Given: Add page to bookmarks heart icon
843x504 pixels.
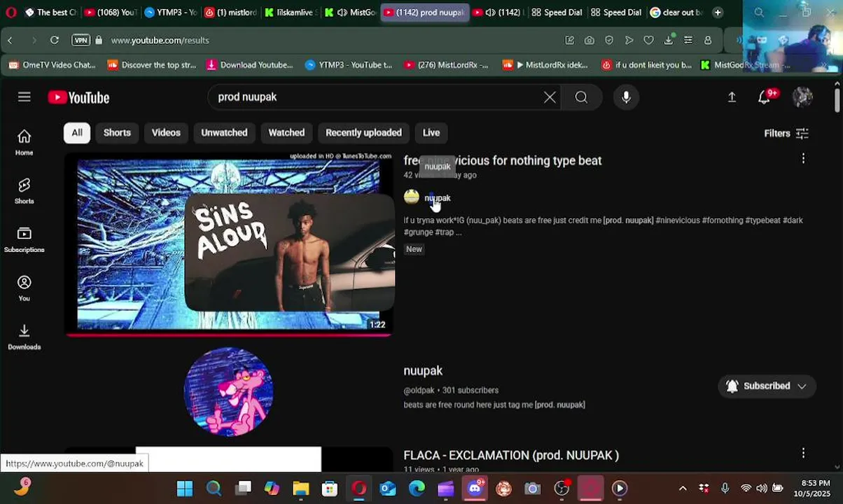Looking at the screenshot, I should point(648,41).
